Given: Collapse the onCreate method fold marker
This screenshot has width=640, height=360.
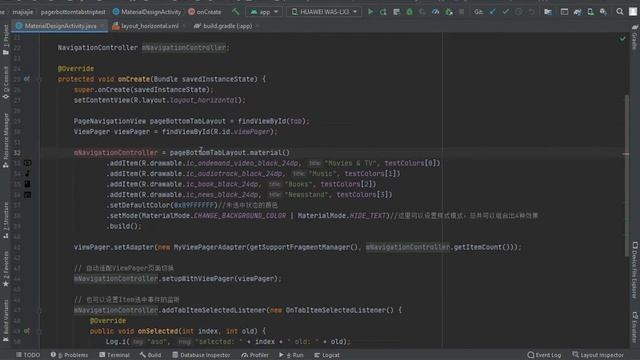Looking at the screenshot, I should (x=40, y=79).
